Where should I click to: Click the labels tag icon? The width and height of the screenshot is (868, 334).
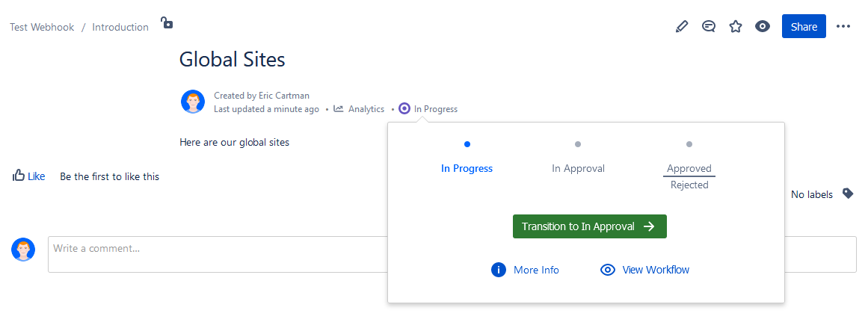(x=848, y=194)
